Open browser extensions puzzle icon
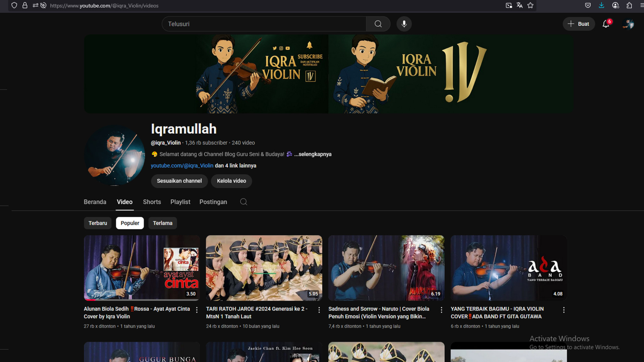The height and width of the screenshot is (362, 644). [629, 5]
